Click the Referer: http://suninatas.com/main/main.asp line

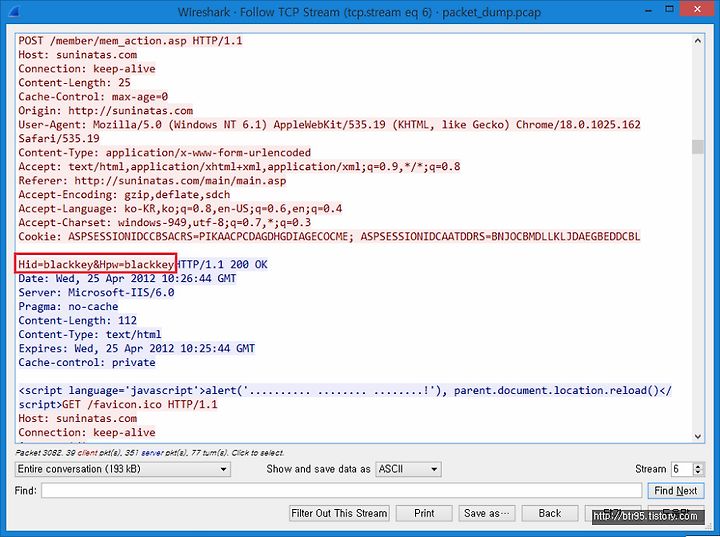click(152, 181)
